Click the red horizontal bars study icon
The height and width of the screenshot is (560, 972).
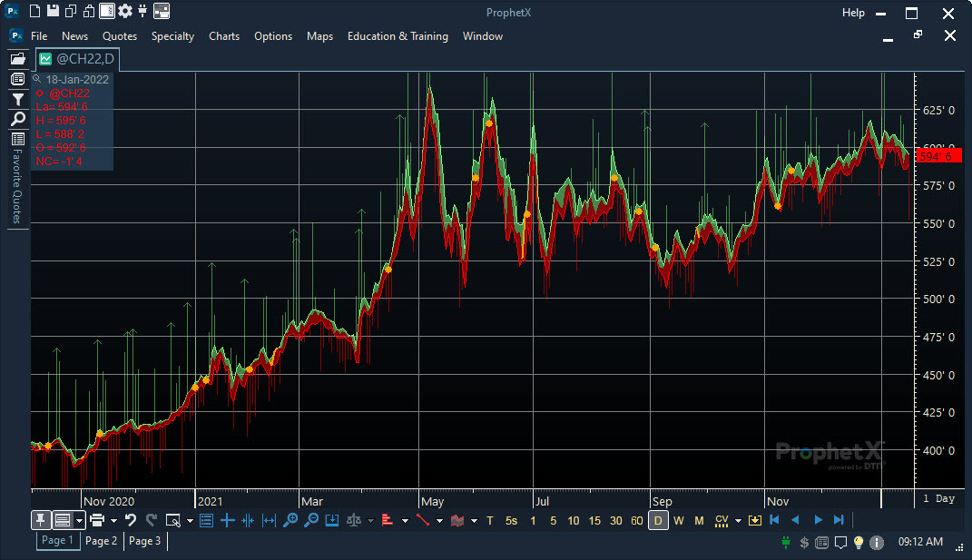pyautogui.click(x=388, y=520)
